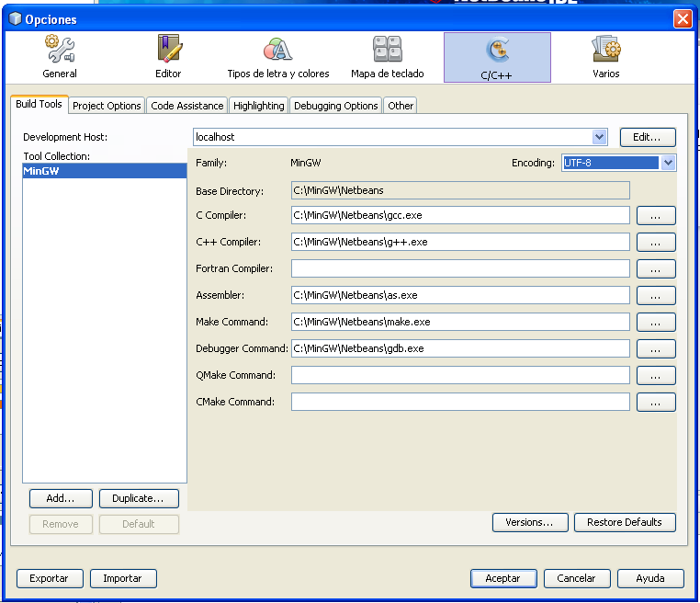Click the localhost combo box field
The image size is (700, 603).
401,137
